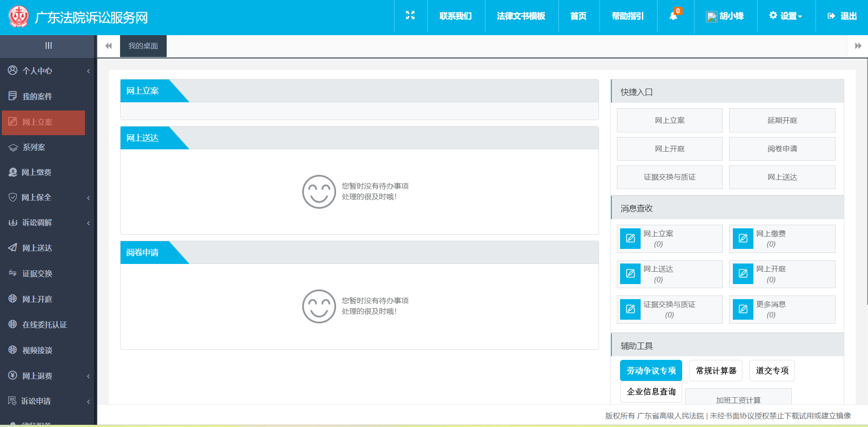
Task: Click the 网上开庭 globe icon in sidebar
Action: click(x=13, y=299)
